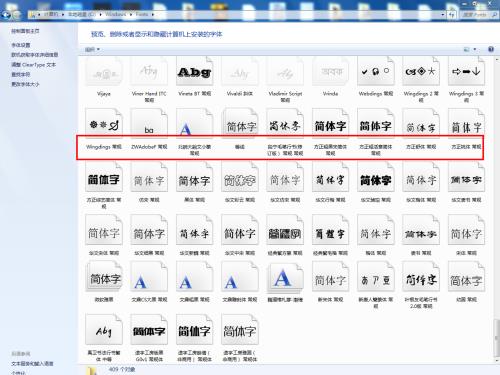Select the ZWAdobeF font icon

click(149, 123)
